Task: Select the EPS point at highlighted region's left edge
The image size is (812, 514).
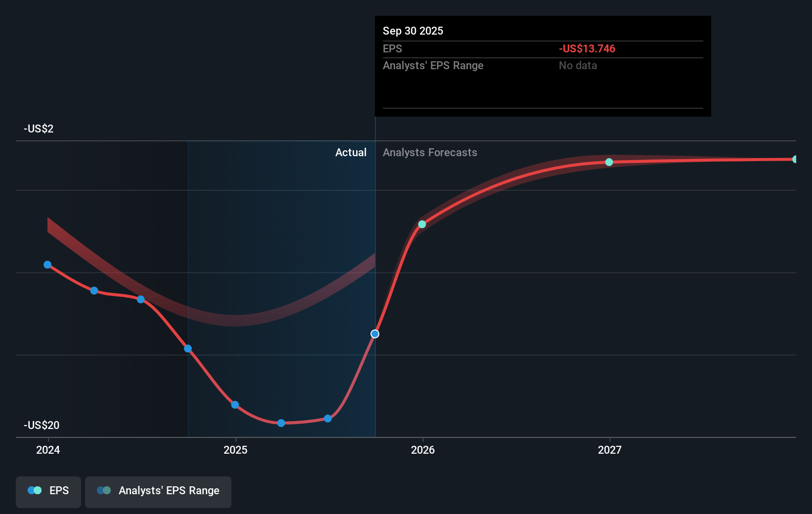Action: click(188, 349)
